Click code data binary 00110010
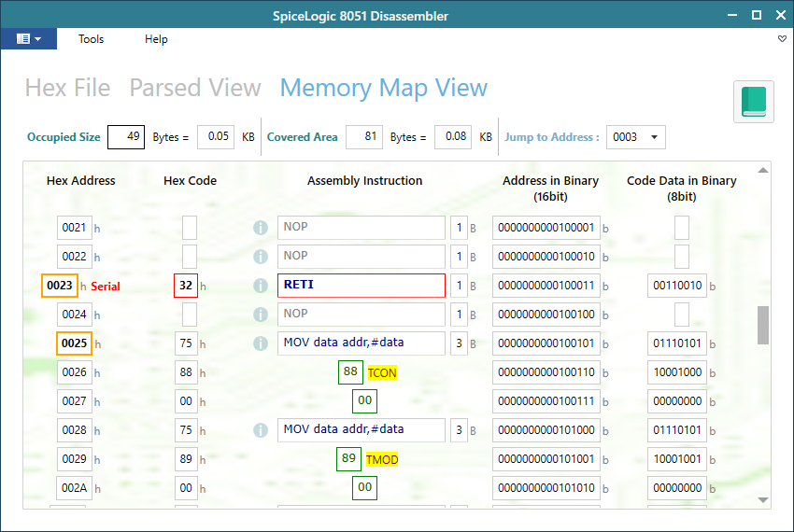 click(677, 286)
